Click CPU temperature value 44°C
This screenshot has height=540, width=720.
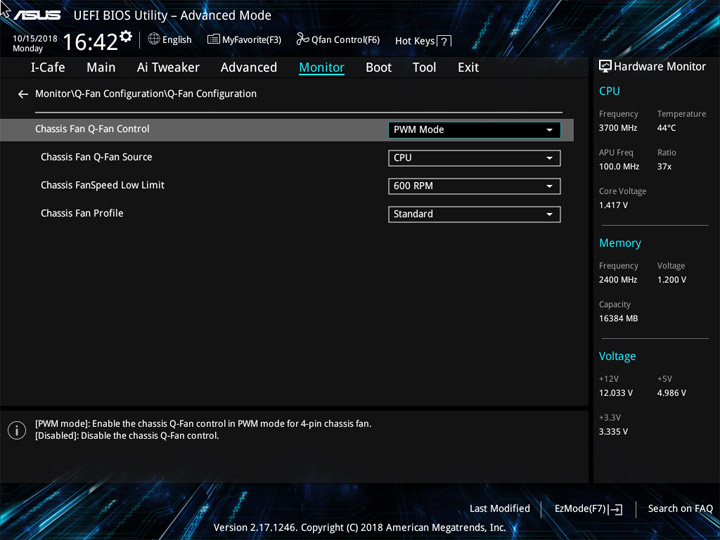pyautogui.click(x=666, y=128)
